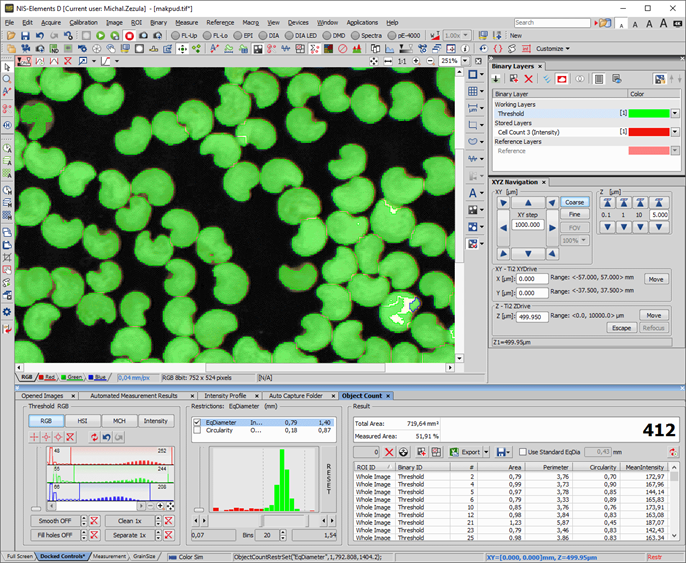Click the red Stop acquisition icon

129,35
